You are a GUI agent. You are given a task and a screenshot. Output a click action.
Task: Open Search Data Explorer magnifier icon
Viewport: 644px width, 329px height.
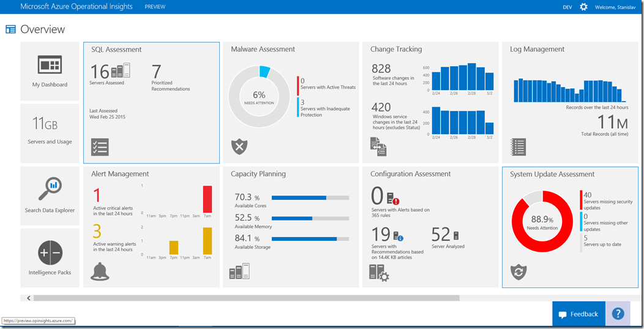point(50,189)
